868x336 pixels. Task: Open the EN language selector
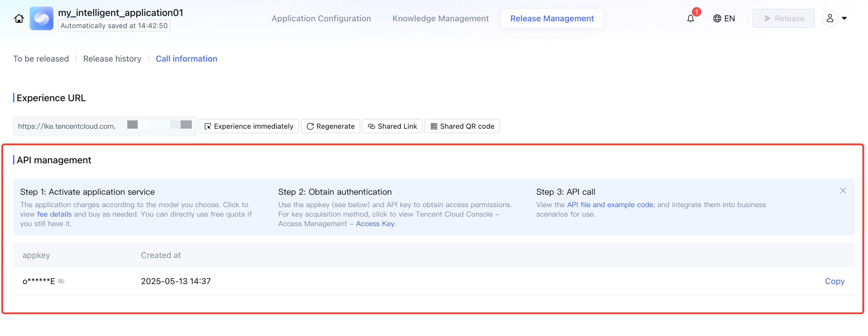(x=729, y=19)
